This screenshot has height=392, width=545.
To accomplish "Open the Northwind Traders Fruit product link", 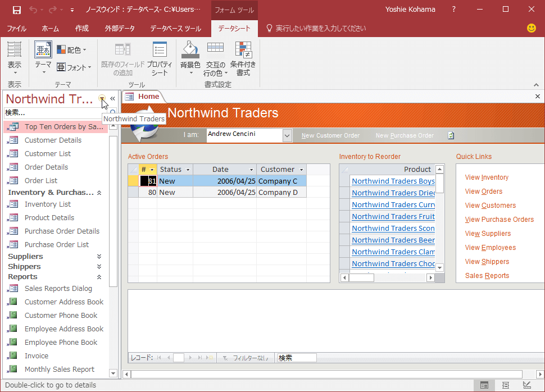I will tap(393, 217).
